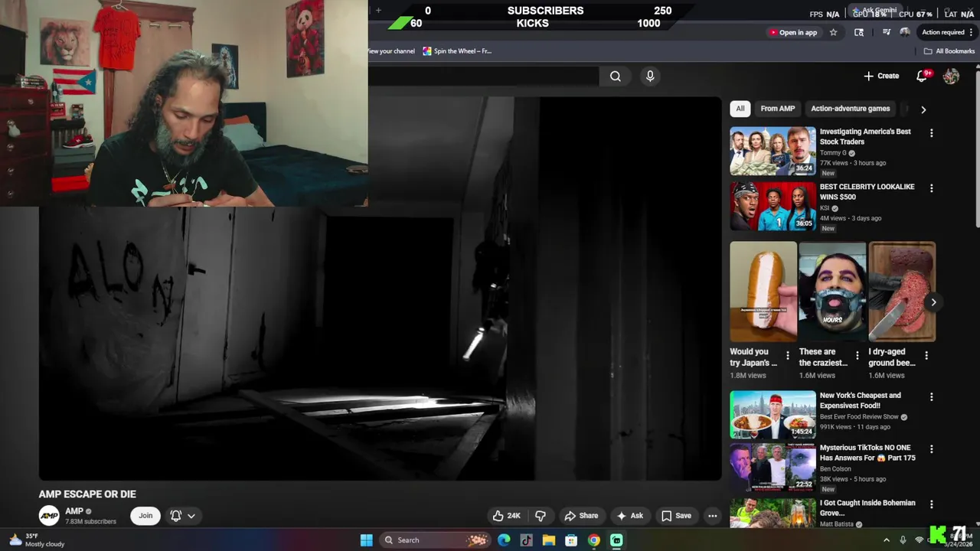Select the From AMP filter chip
This screenshot has width=980, height=551.
pos(778,109)
